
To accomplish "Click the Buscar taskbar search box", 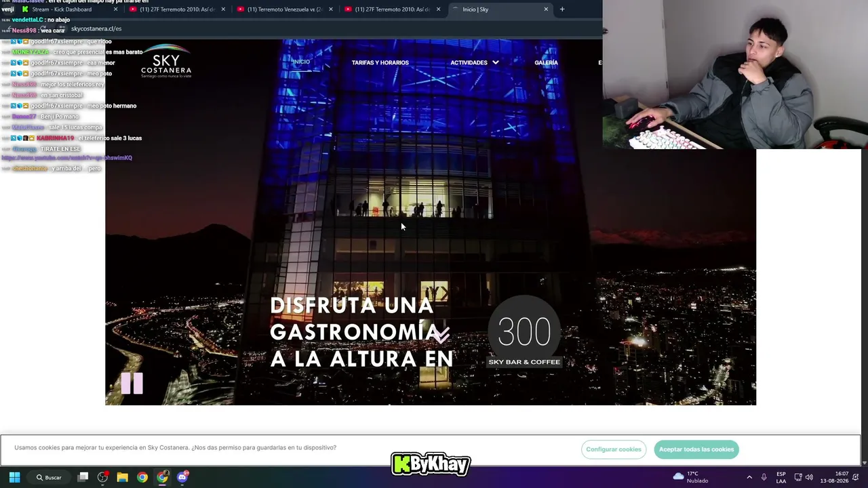I will (50, 477).
